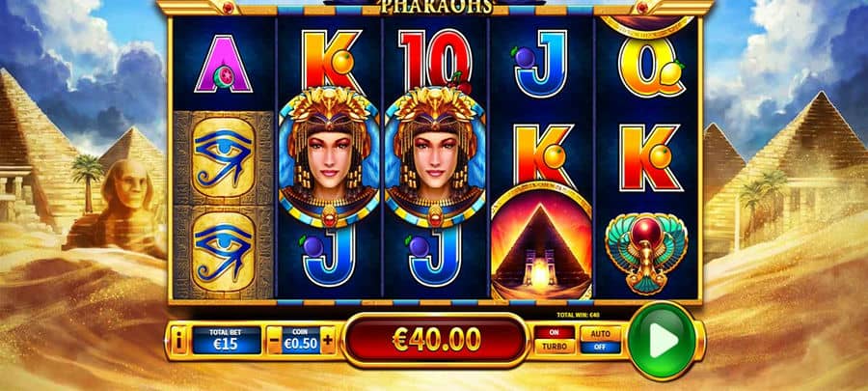The image size is (868, 391).
Task: Decrease coin value with minus button
Action: [275, 340]
